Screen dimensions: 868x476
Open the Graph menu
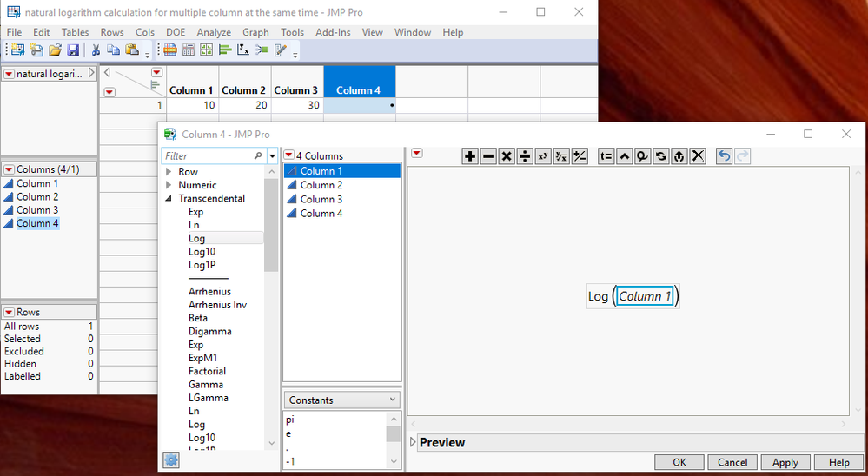(x=255, y=32)
